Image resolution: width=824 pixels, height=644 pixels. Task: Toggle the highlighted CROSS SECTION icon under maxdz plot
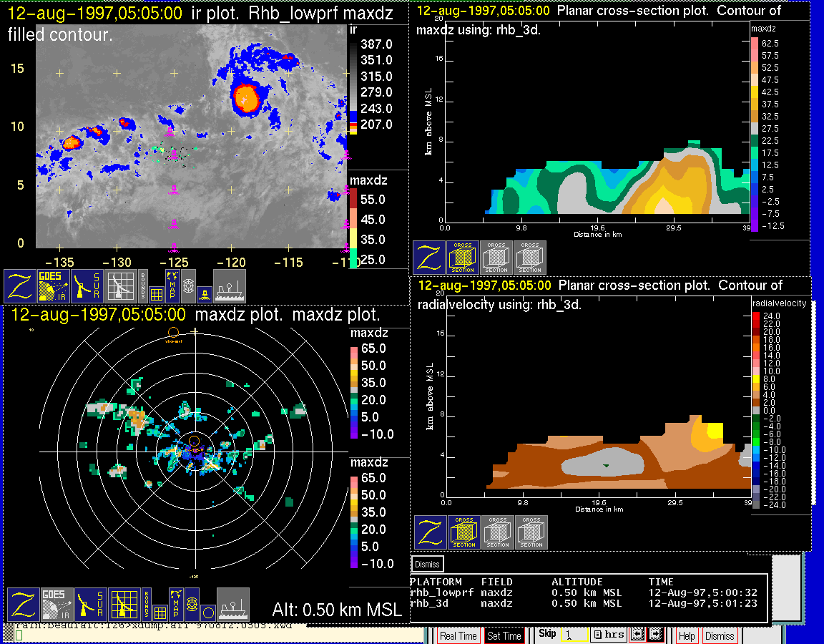click(x=463, y=258)
